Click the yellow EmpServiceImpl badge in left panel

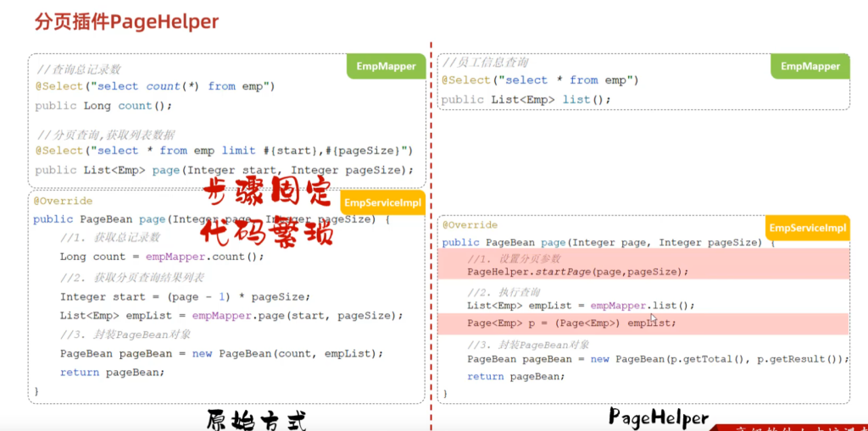[x=383, y=202]
